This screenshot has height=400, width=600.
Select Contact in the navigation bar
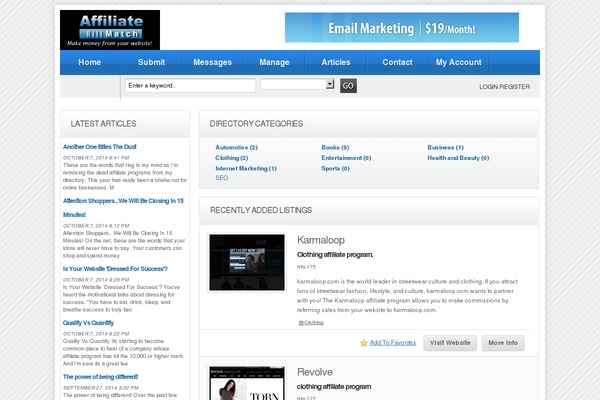click(397, 62)
